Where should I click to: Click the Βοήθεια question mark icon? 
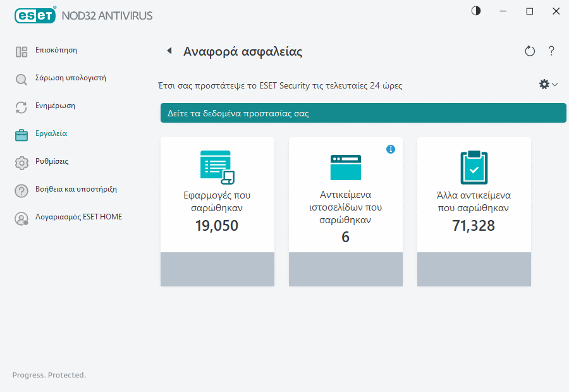21,190
